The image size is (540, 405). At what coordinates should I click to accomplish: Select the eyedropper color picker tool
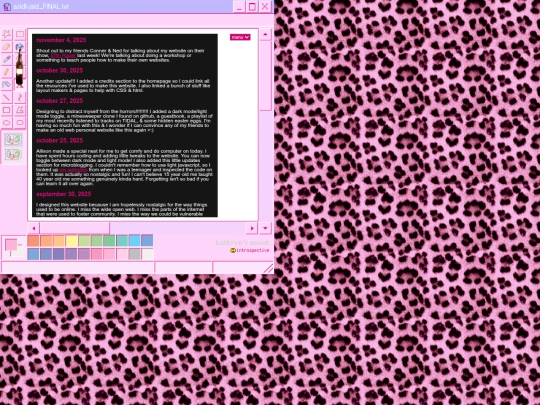(x=7, y=60)
